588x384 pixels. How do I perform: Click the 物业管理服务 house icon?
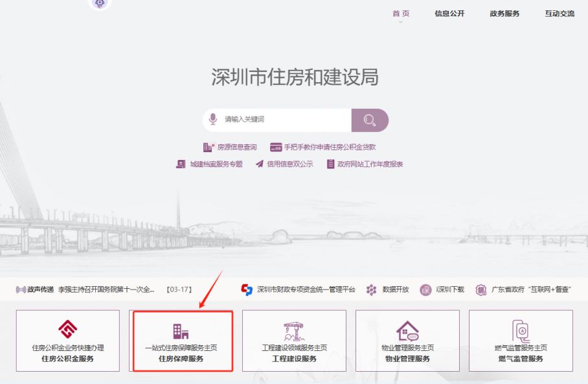(x=406, y=330)
